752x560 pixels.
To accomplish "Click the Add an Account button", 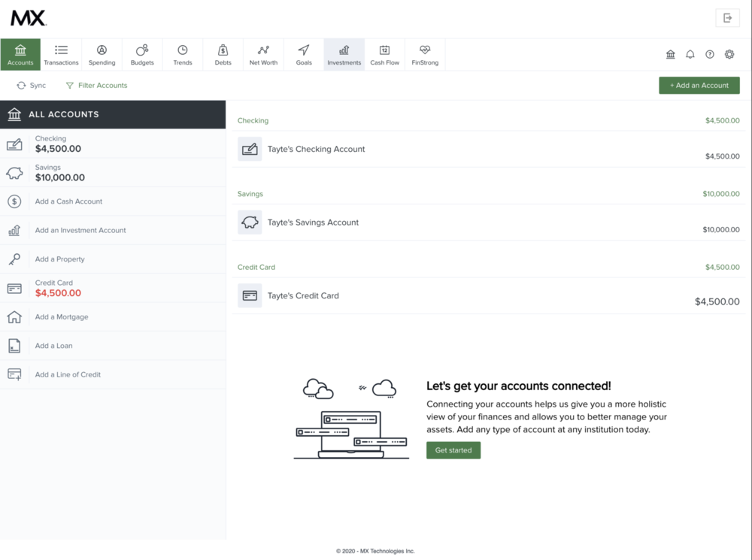I will (x=699, y=86).
